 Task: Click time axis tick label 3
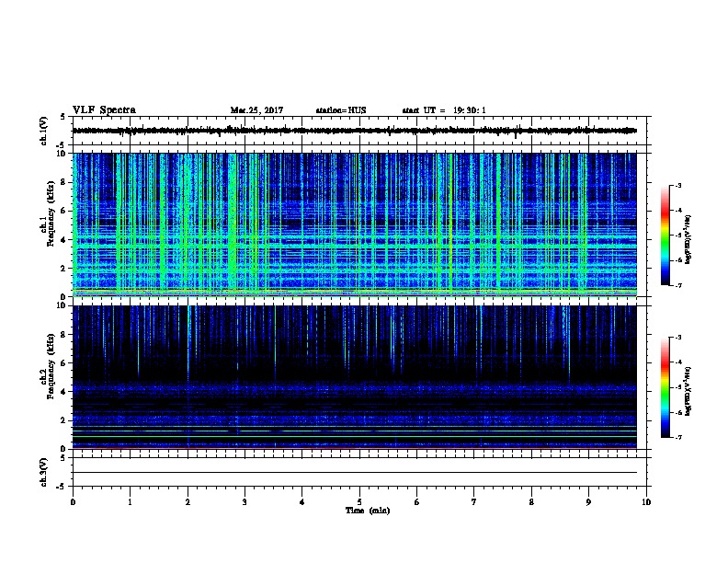point(245,501)
